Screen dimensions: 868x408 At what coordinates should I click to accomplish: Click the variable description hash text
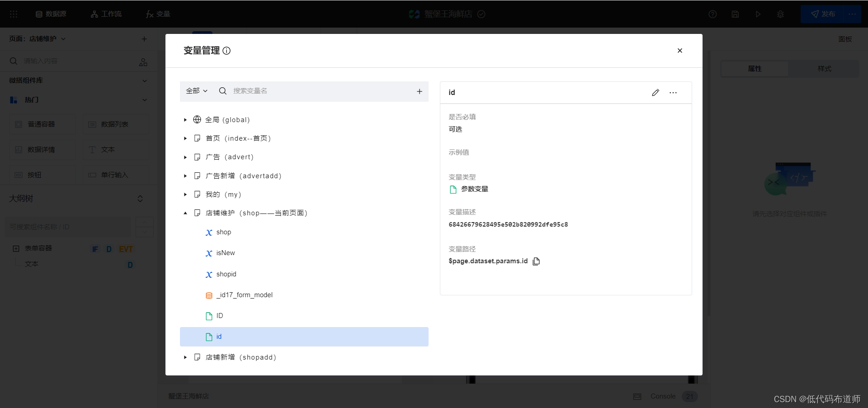pos(508,224)
